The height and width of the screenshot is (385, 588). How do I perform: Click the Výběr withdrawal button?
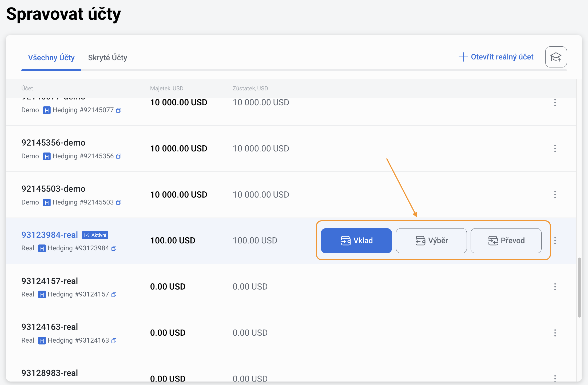tap(431, 241)
